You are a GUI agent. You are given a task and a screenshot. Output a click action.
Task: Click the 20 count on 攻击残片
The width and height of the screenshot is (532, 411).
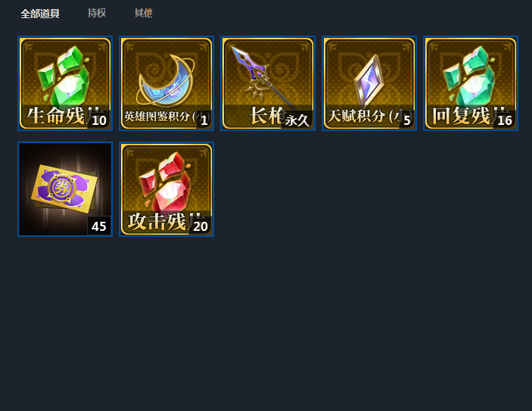201,226
